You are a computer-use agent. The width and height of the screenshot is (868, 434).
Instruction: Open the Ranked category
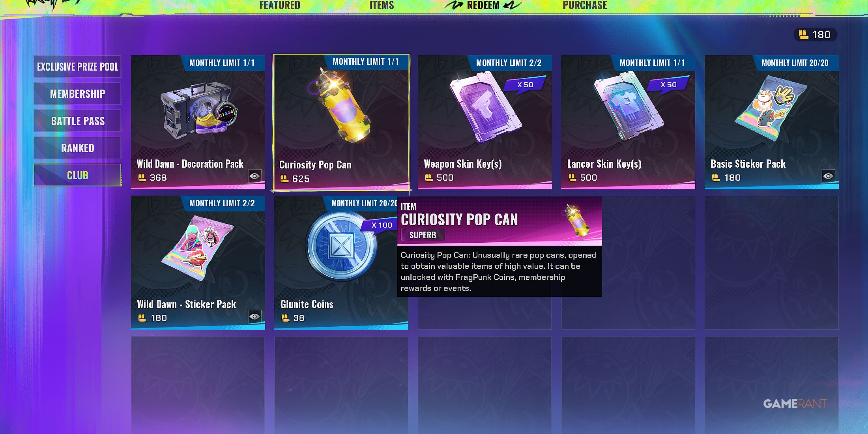point(77,148)
